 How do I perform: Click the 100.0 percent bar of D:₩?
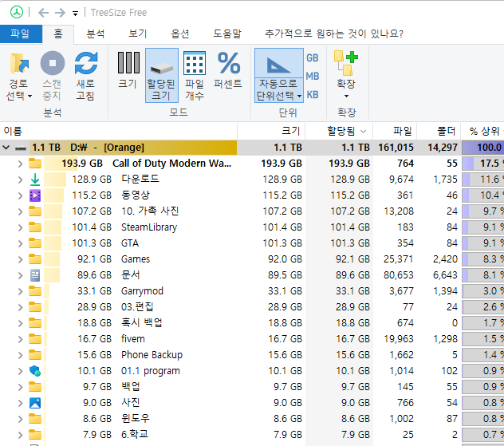click(x=482, y=148)
